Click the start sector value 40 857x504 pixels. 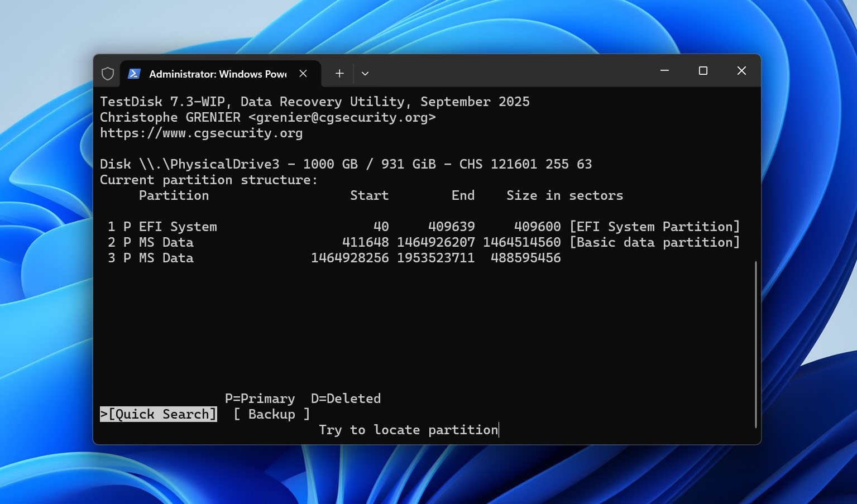381,227
